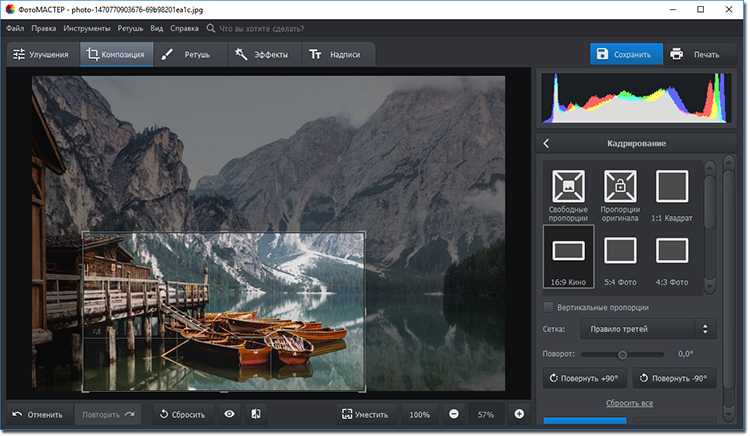
Task: Click the zoom in plus button
Action: pos(519,414)
